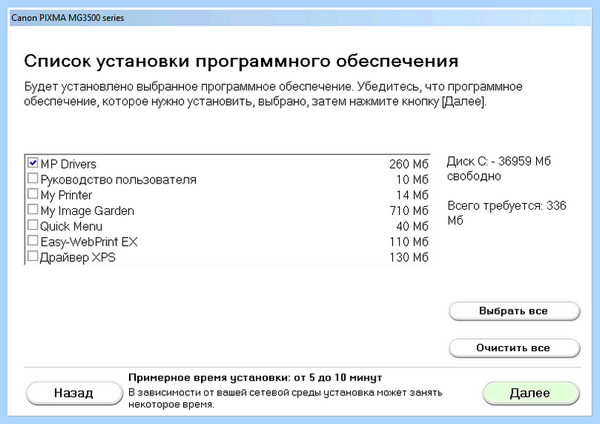Click the 130 Мб size value
Viewport: 600px width, 424px height.
(x=409, y=258)
